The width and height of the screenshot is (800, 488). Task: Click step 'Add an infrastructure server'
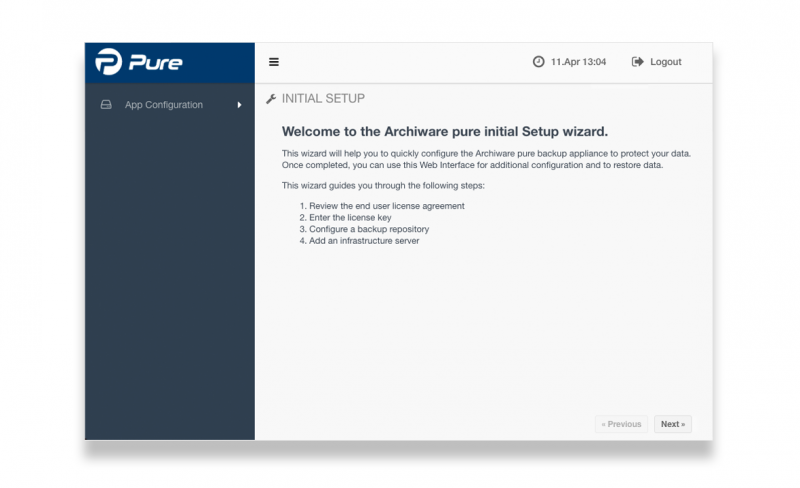click(364, 241)
